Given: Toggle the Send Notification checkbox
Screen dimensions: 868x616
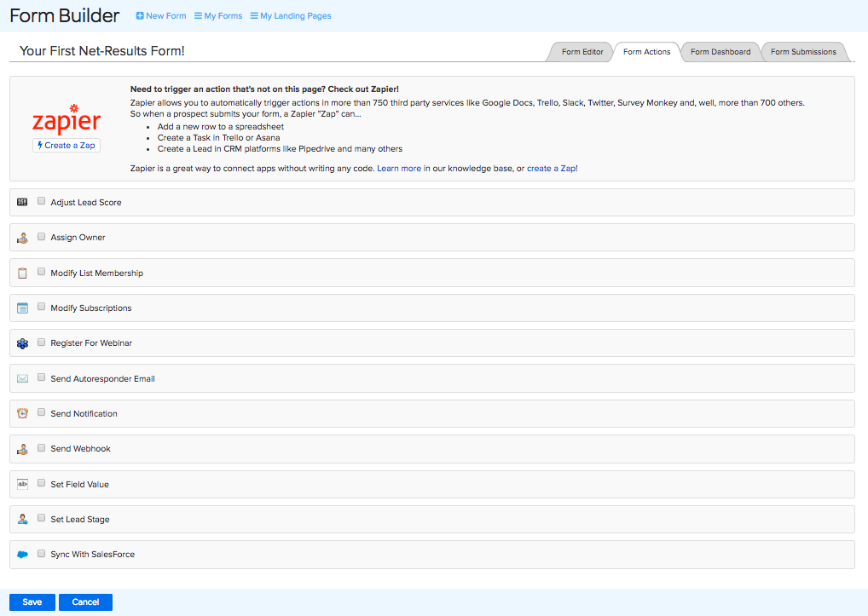Looking at the screenshot, I should [41, 412].
